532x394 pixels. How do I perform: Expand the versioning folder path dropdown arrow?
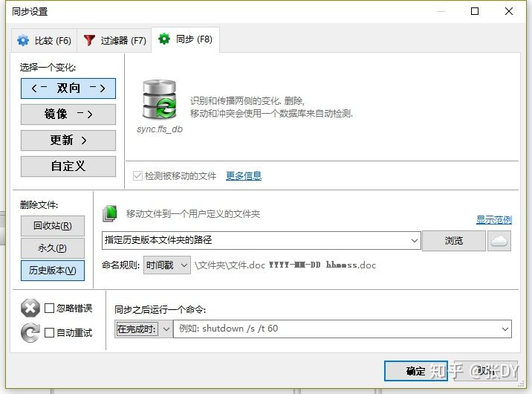coord(415,241)
